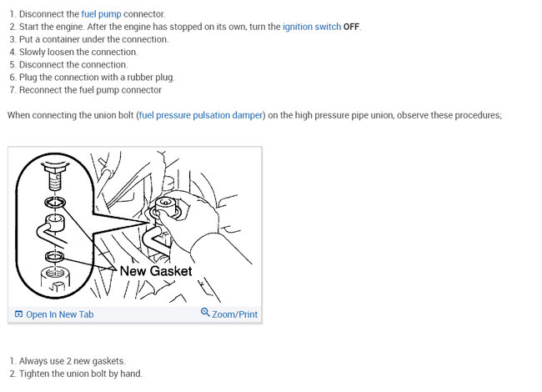Open 'fuel pressure pulsation damper' link
Image resolution: width=542 pixels, height=392 pixels.
[x=201, y=115]
